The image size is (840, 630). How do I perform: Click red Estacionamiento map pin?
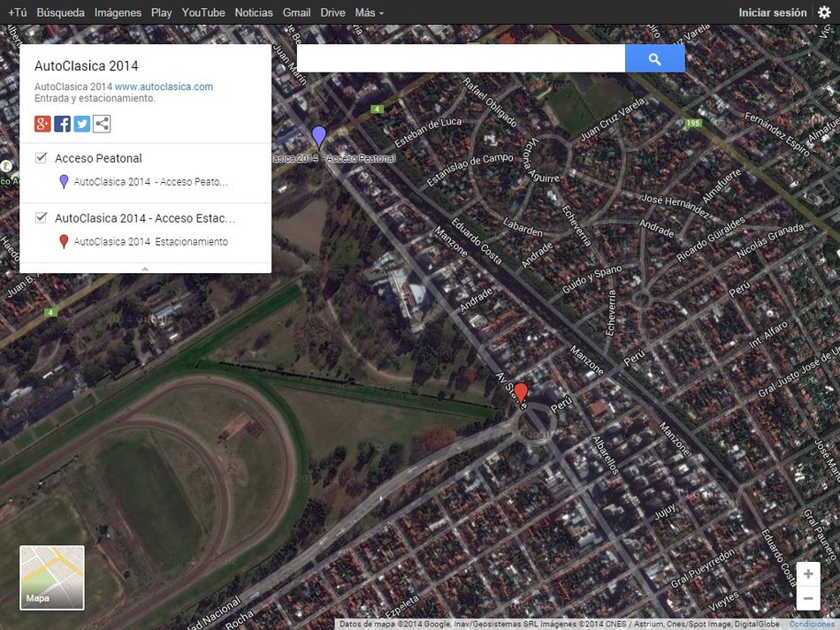pyautogui.click(x=520, y=394)
